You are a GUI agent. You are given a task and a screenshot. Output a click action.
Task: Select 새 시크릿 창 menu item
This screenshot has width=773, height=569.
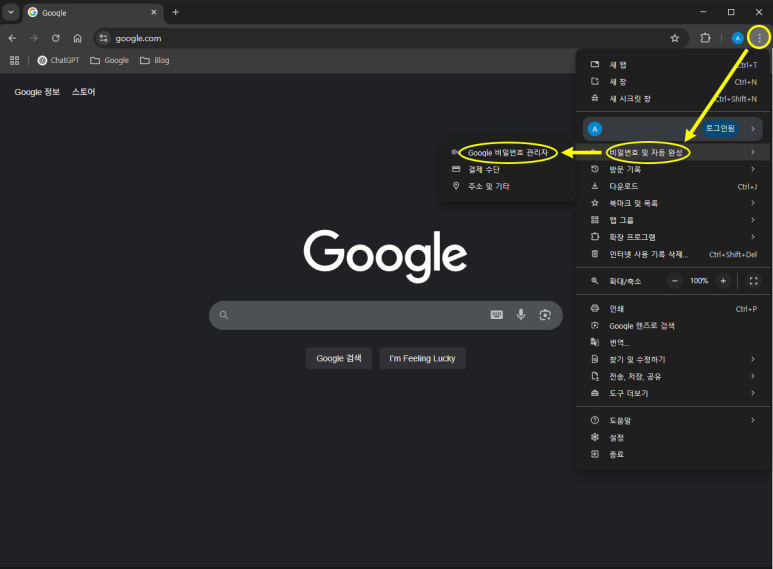(672, 99)
